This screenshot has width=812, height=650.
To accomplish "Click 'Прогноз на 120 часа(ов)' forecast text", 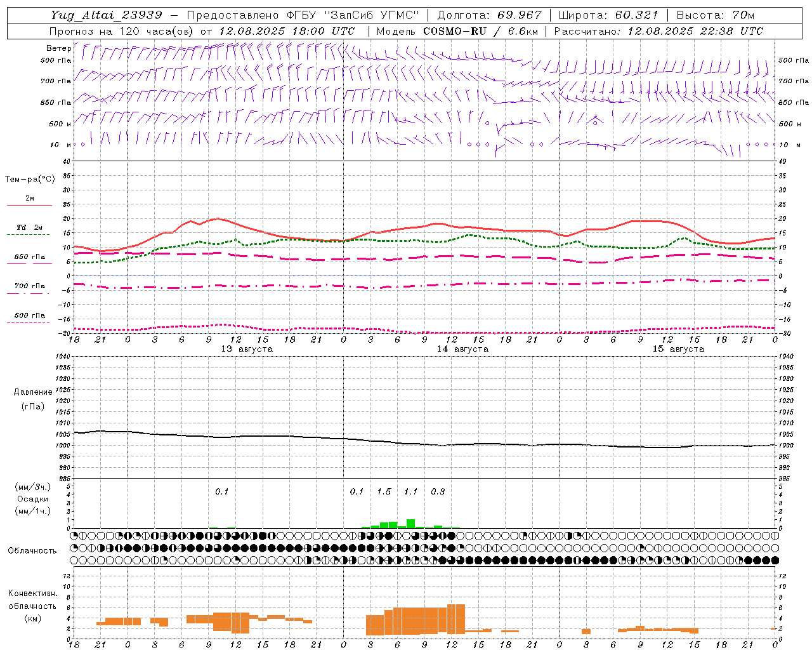I will 122,31.
